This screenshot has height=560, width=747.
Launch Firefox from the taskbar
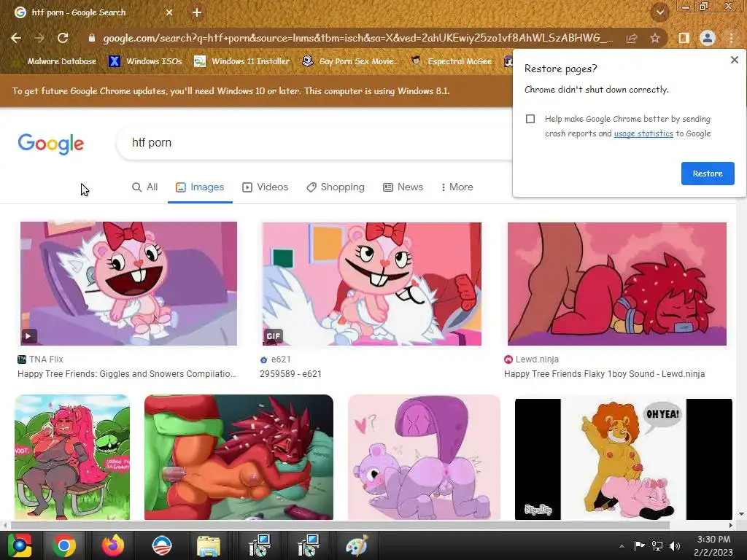(x=113, y=545)
